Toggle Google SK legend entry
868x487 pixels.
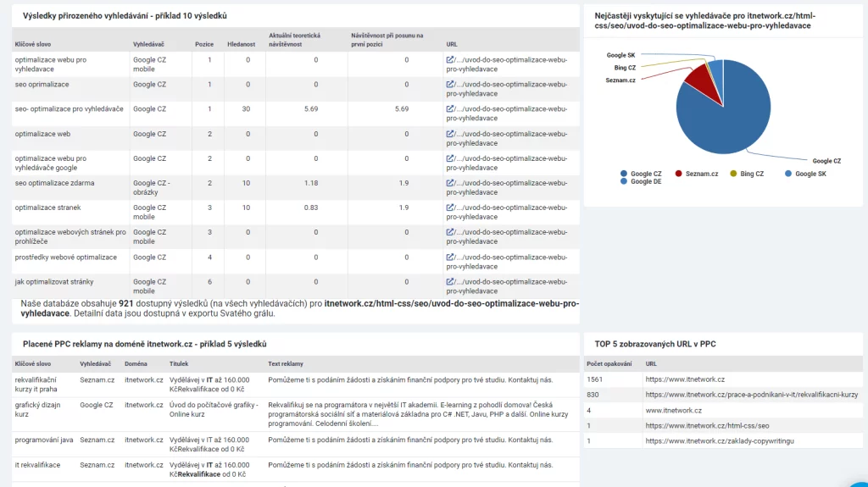[805, 174]
